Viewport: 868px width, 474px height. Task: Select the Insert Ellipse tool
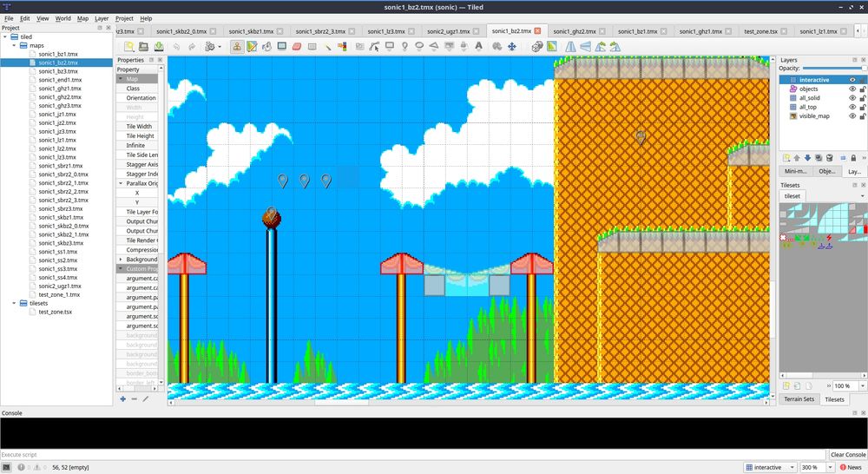point(419,47)
